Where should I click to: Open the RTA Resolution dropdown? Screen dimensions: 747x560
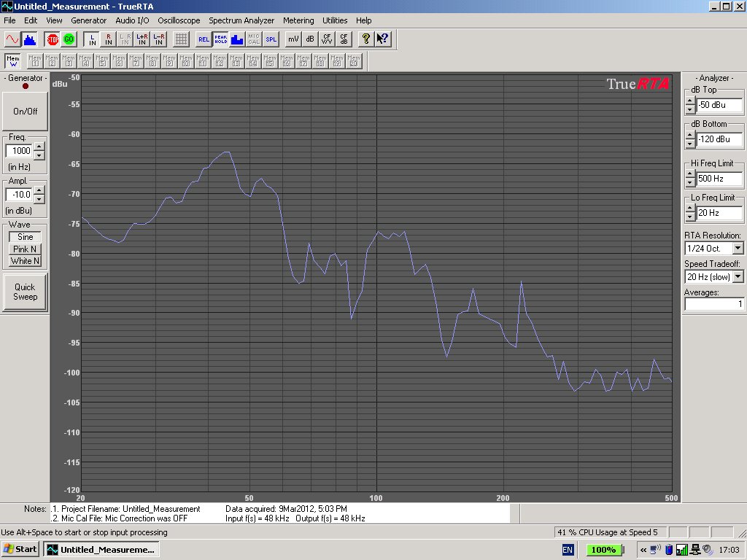click(x=738, y=248)
